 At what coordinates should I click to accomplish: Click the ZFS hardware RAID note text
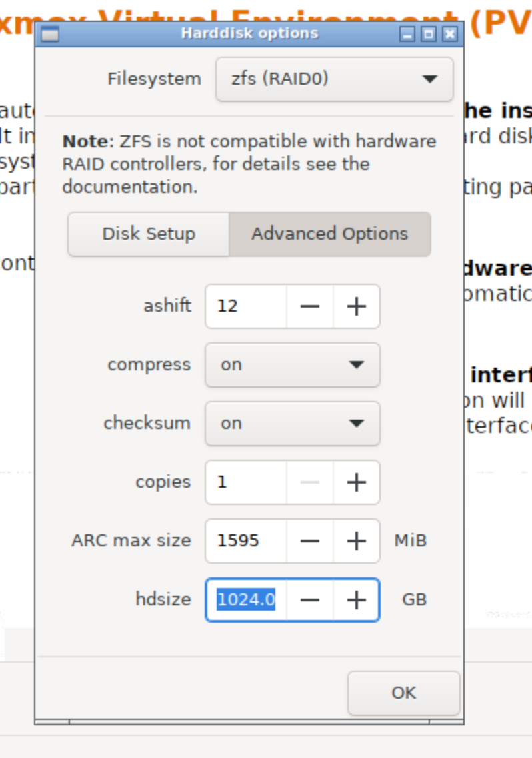point(249,164)
